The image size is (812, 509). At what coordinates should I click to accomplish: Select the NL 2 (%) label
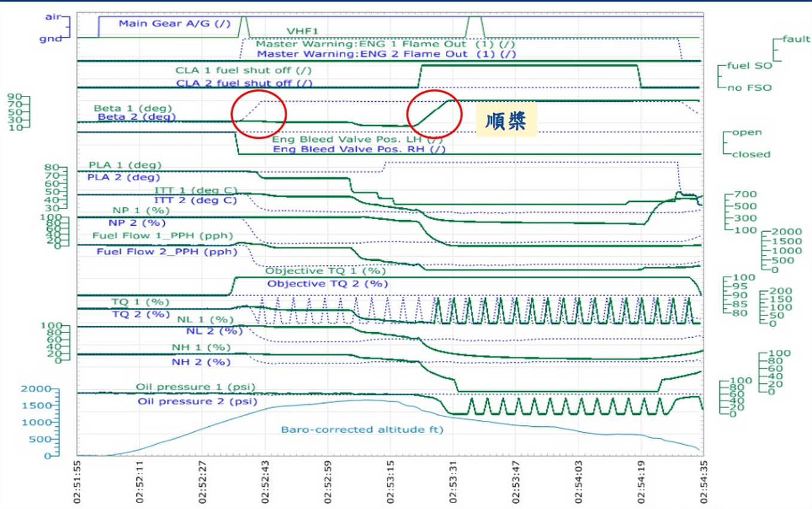point(215,331)
